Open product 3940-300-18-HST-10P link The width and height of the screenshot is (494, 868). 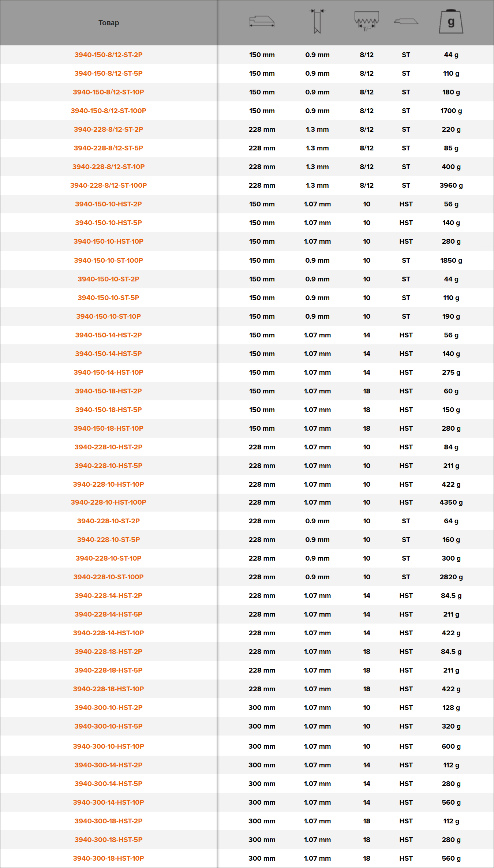tap(109, 858)
